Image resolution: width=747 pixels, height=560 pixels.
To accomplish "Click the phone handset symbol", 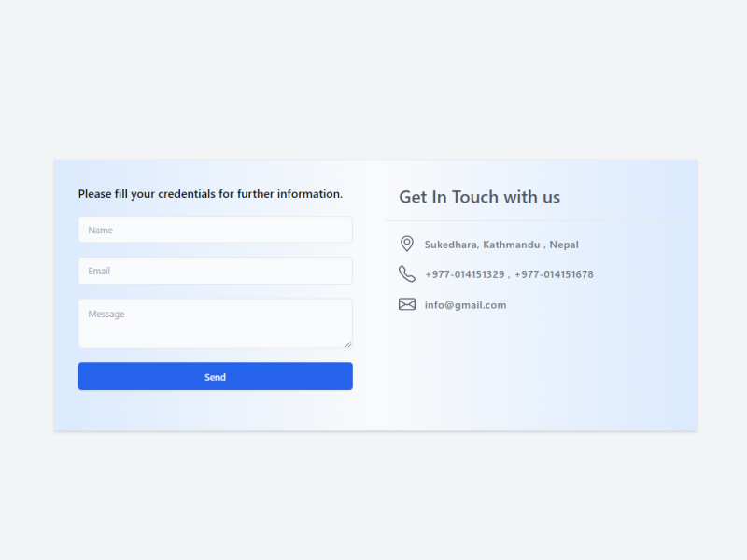I will [x=405, y=273].
